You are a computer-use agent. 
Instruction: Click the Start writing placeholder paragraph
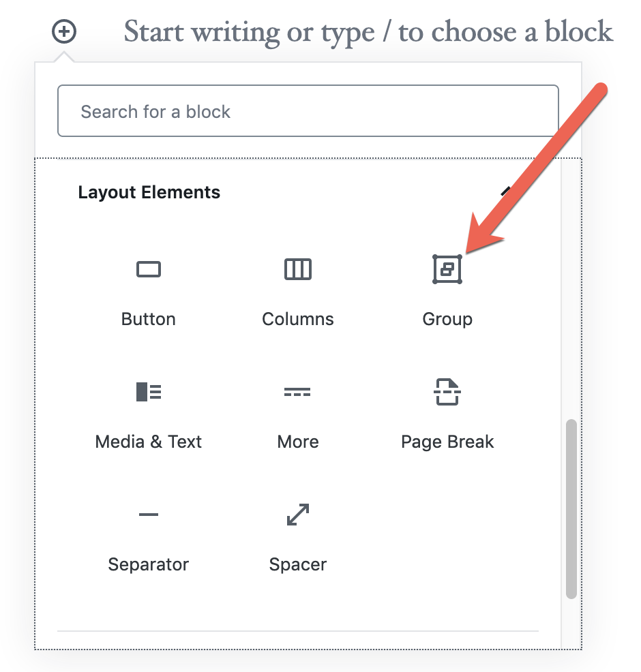[x=368, y=32]
